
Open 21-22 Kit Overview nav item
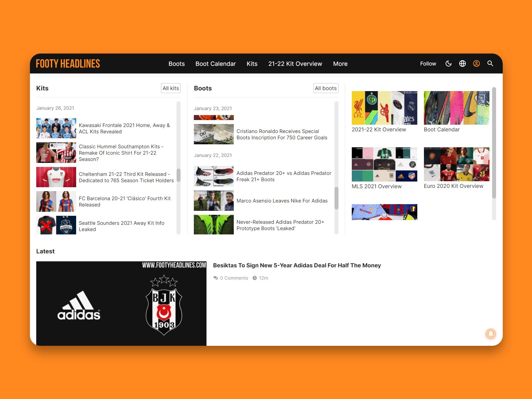pos(295,64)
